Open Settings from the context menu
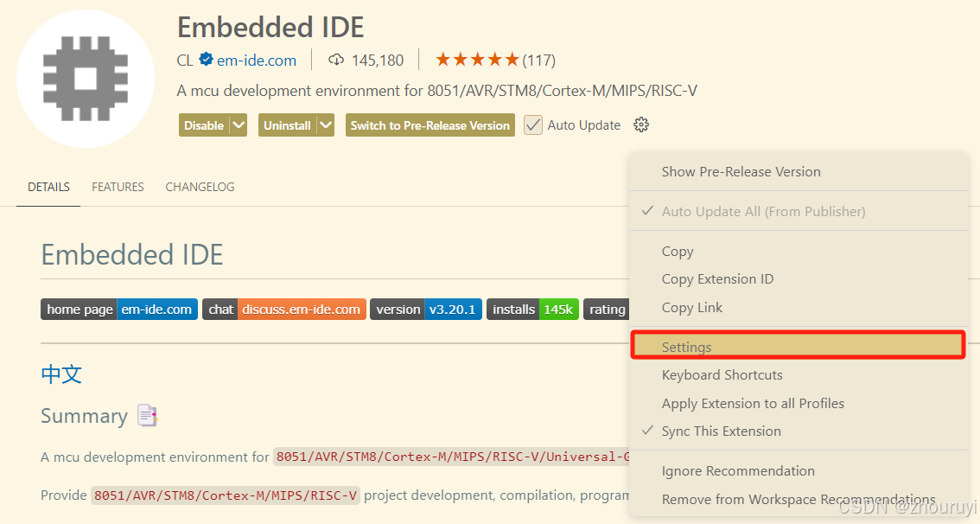The height and width of the screenshot is (524, 980). tap(799, 346)
